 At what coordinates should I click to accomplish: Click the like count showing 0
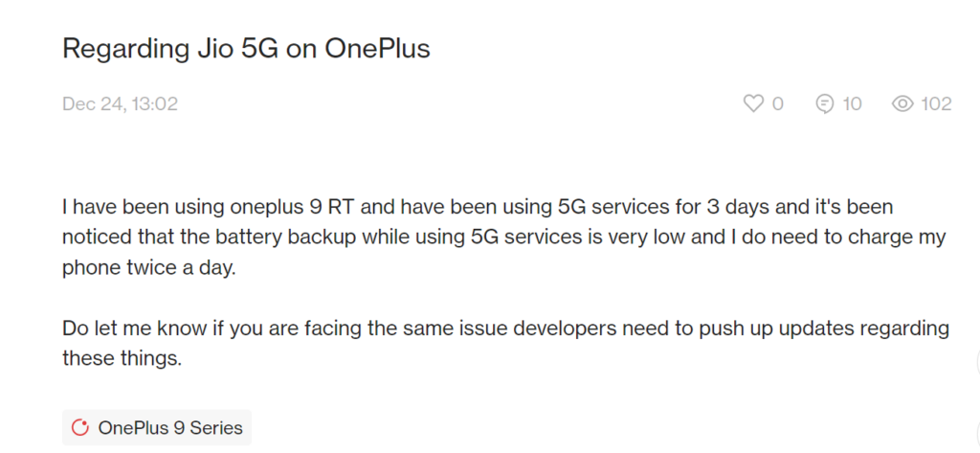click(x=777, y=103)
